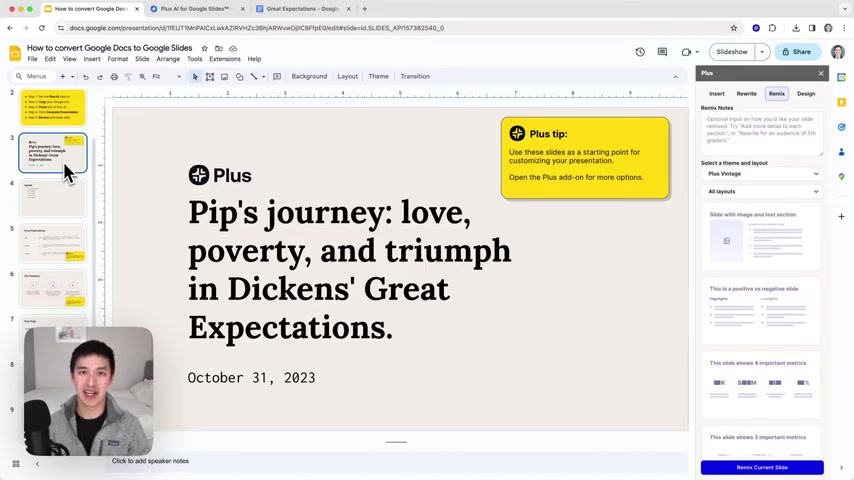Bookmark this page with the star

click(x=734, y=28)
